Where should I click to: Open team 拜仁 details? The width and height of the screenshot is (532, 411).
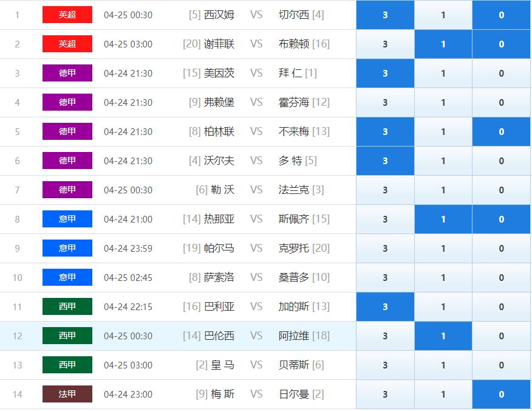pos(290,74)
